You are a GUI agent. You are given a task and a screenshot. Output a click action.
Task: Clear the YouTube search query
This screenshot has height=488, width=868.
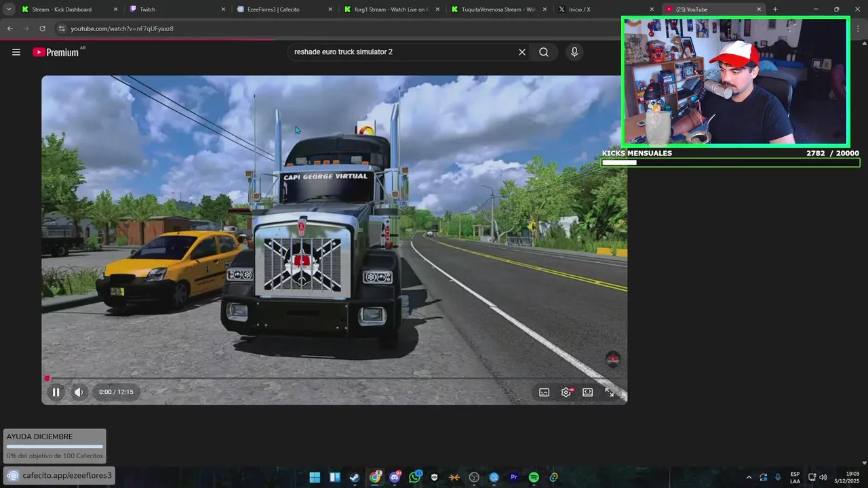[x=522, y=52]
